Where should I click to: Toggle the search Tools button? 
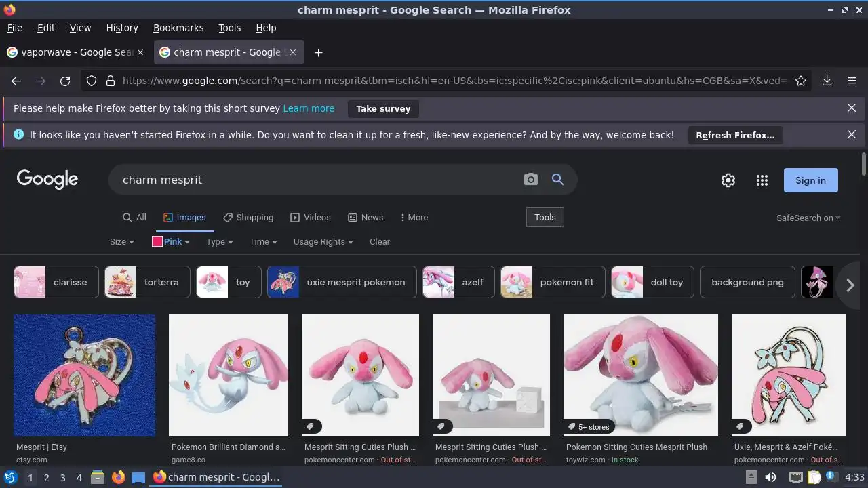[x=545, y=218]
